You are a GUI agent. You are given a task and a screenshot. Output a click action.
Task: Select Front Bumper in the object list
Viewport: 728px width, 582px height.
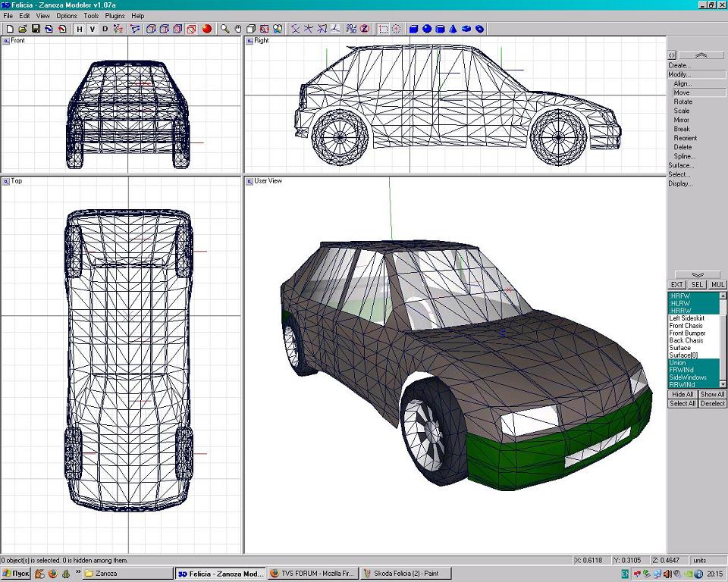(x=687, y=333)
